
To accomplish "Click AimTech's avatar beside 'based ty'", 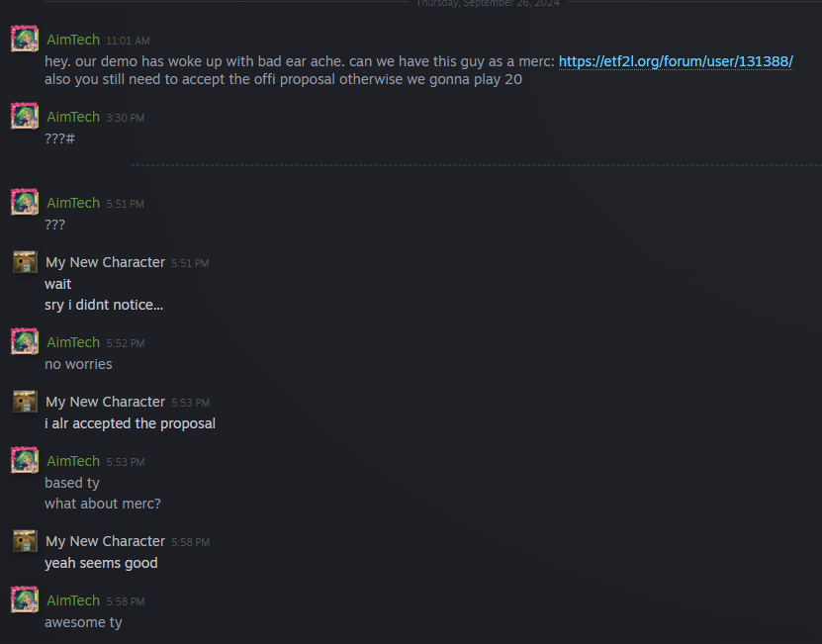I will [25, 460].
